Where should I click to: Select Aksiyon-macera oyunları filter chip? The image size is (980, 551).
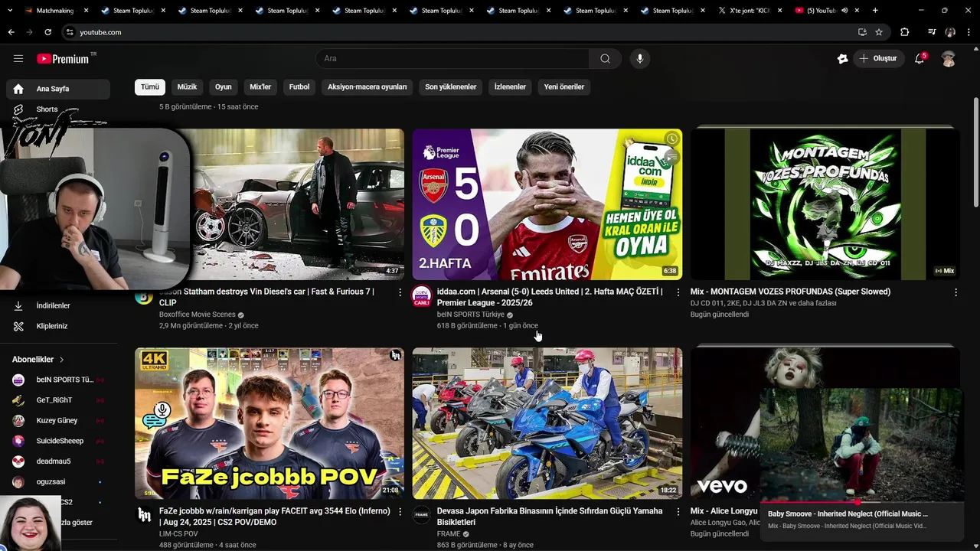[x=367, y=86]
